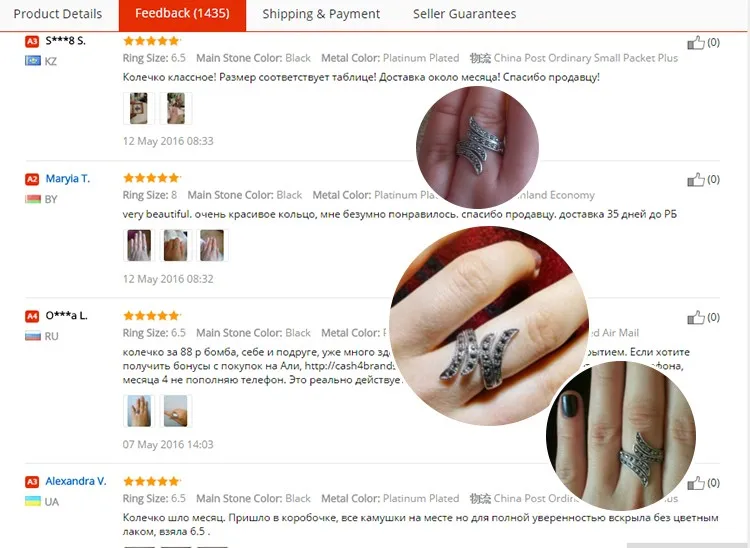Image resolution: width=750 pixels, height=548 pixels.
Task: Click thumbs-up icon on O***a L. review
Action: [696, 318]
